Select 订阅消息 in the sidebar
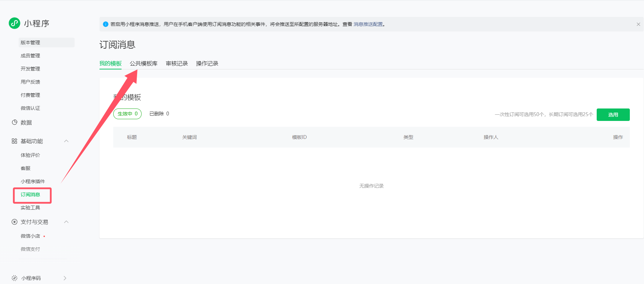Screen dimensions: 644x284 pyautogui.click(x=30, y=195)
